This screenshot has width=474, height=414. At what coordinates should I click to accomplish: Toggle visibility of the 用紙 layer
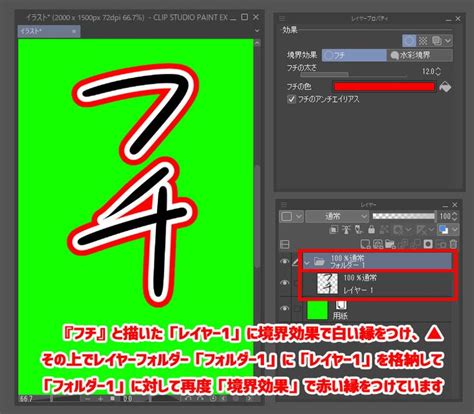[284, 309]
